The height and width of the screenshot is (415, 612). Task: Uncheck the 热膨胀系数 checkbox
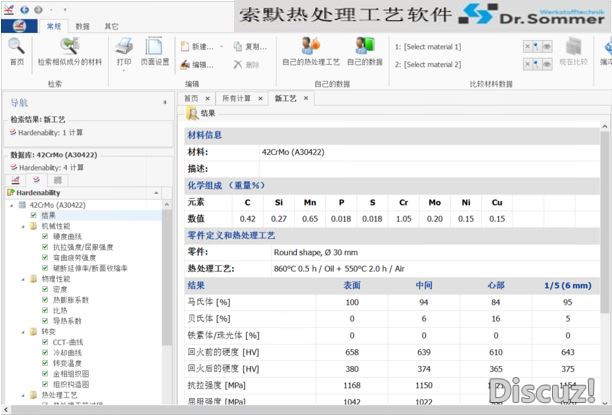[45, 299]
